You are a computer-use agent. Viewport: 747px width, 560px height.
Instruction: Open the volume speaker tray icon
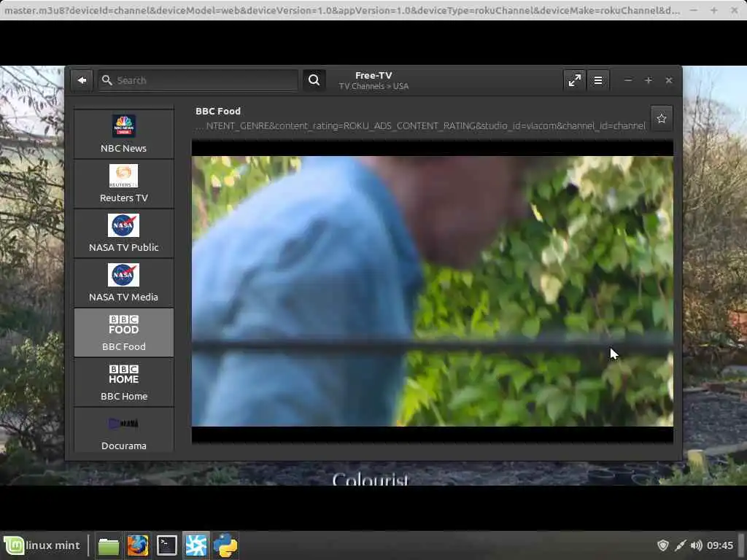pyautogui.click(x=696, y=545)
